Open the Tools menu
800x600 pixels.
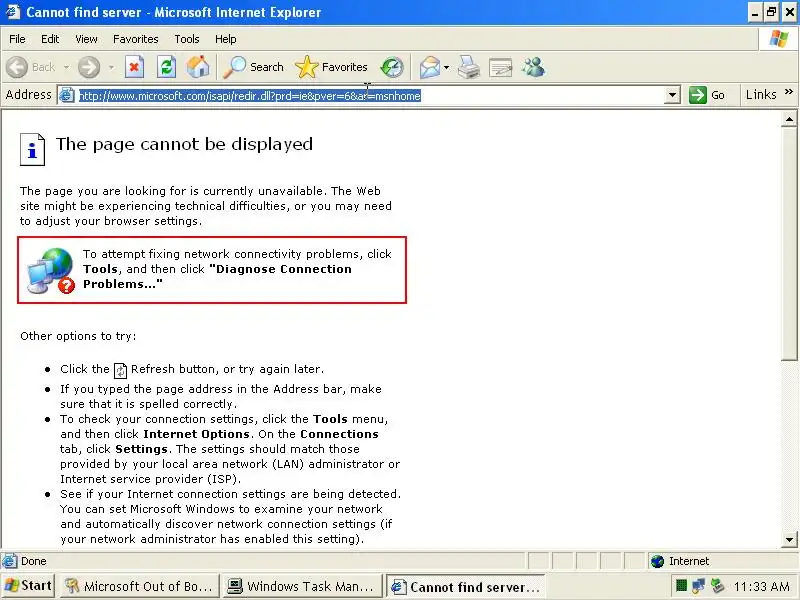[x=187, y=39]
